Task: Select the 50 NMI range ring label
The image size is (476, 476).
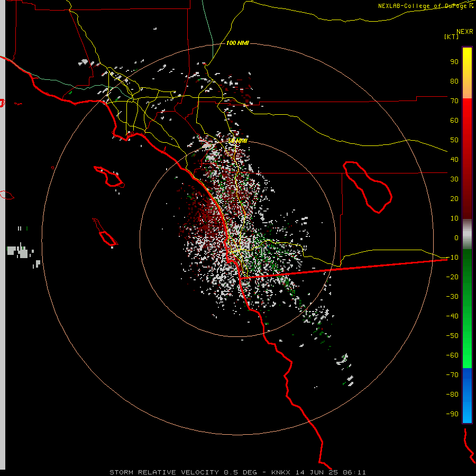Action: click(237, 141)
